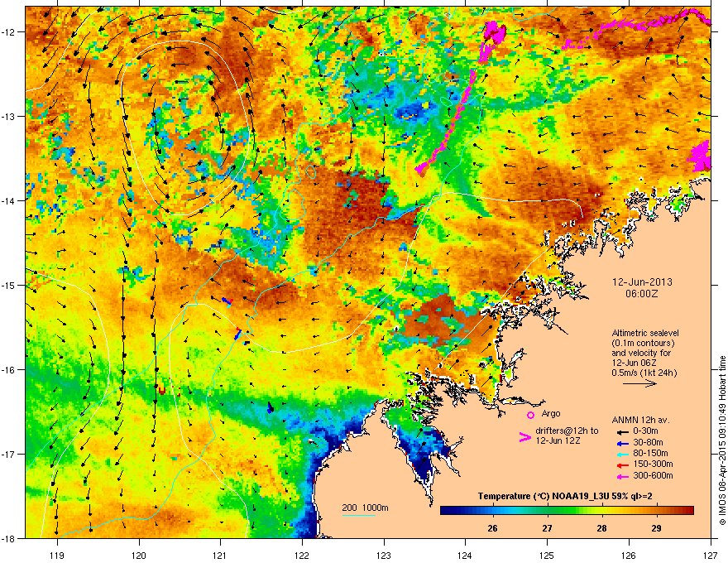Click the text '0.5m/s (1kt 24h)'

pos(644,373)
